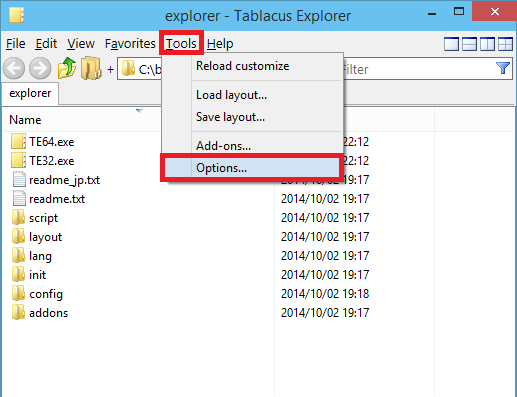Open Options... from Tools menu

252,168
